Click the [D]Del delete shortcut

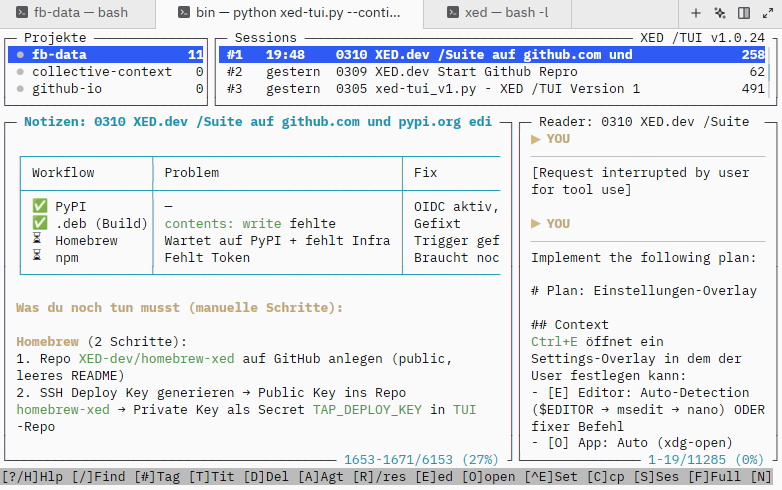pyautogui.click(x=266, y=477)
